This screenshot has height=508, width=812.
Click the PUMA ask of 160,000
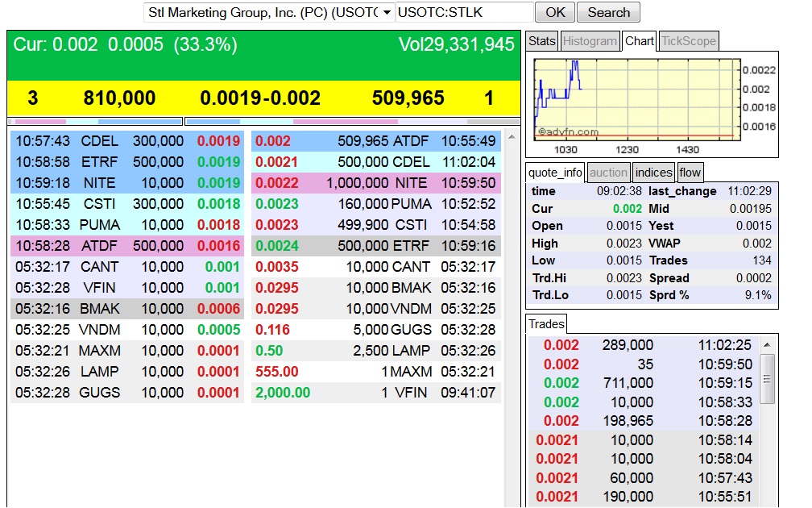376,204
